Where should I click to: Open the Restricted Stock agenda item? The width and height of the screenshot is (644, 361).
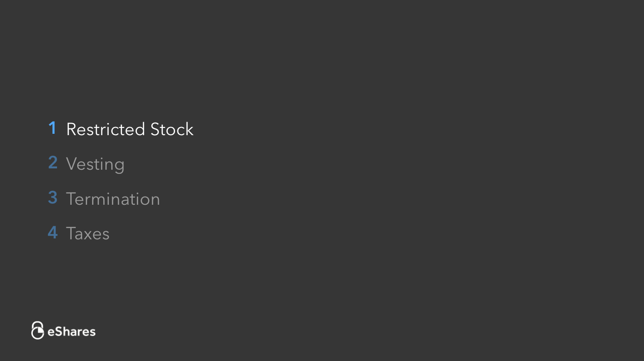pos(129,129)
